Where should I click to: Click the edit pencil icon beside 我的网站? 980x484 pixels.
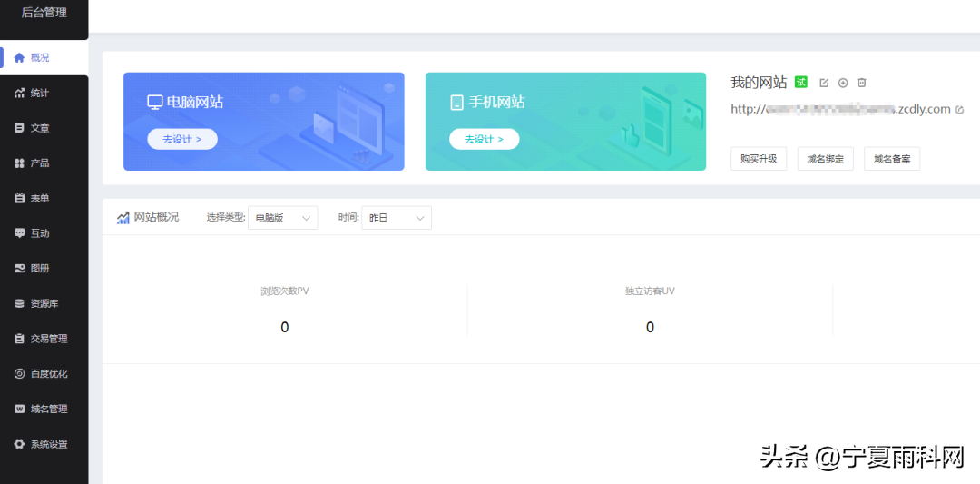coord(824,83)
